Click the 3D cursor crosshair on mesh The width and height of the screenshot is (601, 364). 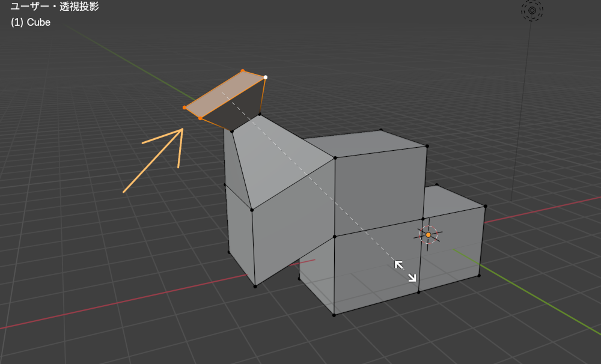[428, 235]
